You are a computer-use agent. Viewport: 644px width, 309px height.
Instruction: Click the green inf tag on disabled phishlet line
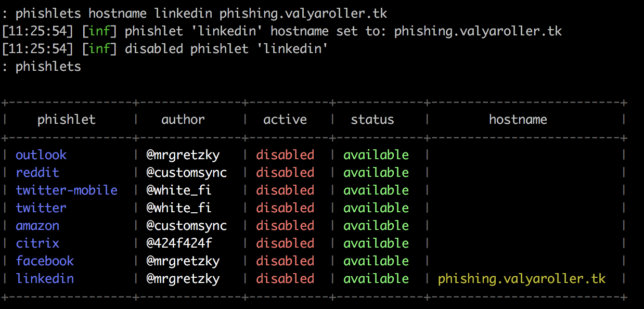coord(100,49)
